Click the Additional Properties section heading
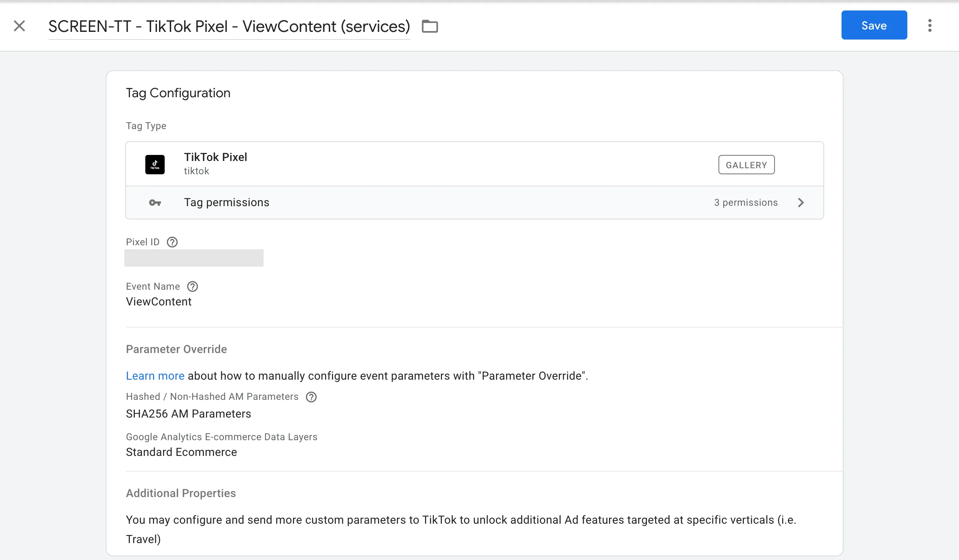The width and height of the screenshot is (959, 560). 181,493
